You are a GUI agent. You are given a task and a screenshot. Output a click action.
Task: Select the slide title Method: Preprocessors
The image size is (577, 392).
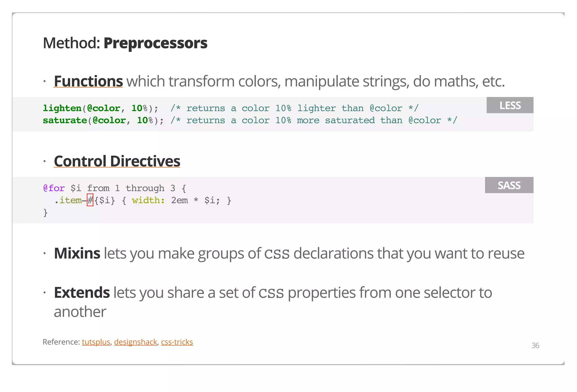click(x=125, y=43)
